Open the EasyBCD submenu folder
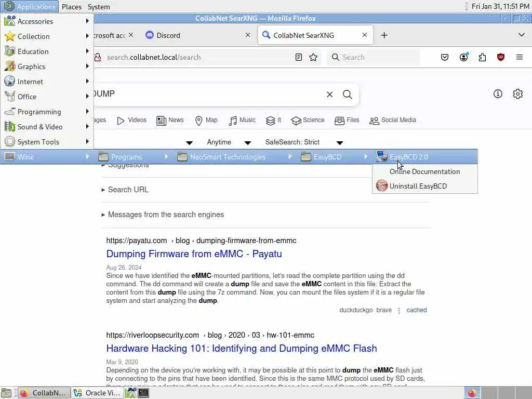Screen dimensions: 532x399 point(334,157)
